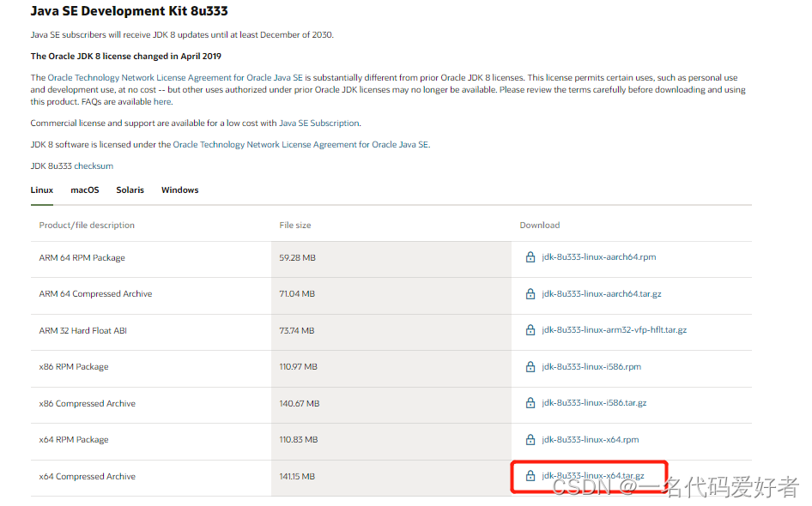Click the 'File size' column header
Viewport: 812px width, 506px height.
pos(295,225)
